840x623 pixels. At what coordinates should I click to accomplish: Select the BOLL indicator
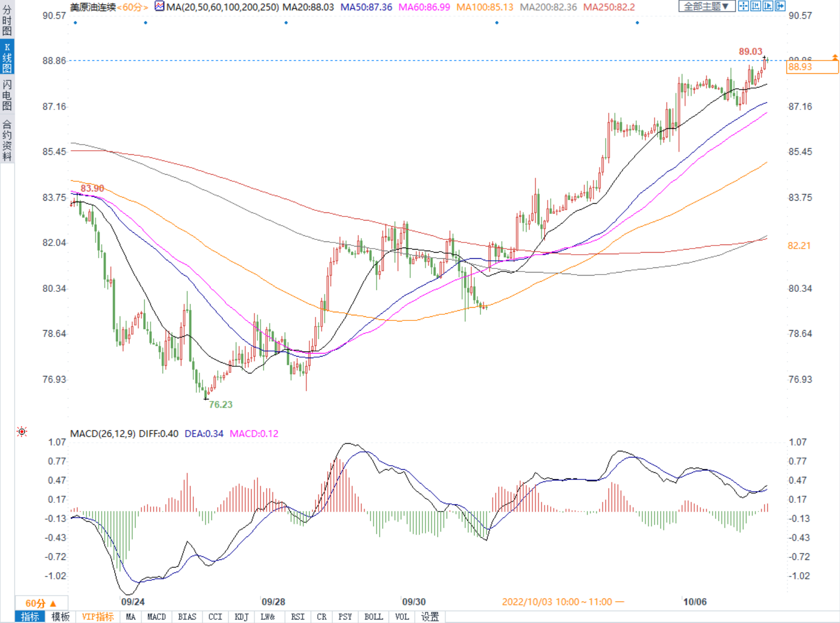click(x=373, y=617)
